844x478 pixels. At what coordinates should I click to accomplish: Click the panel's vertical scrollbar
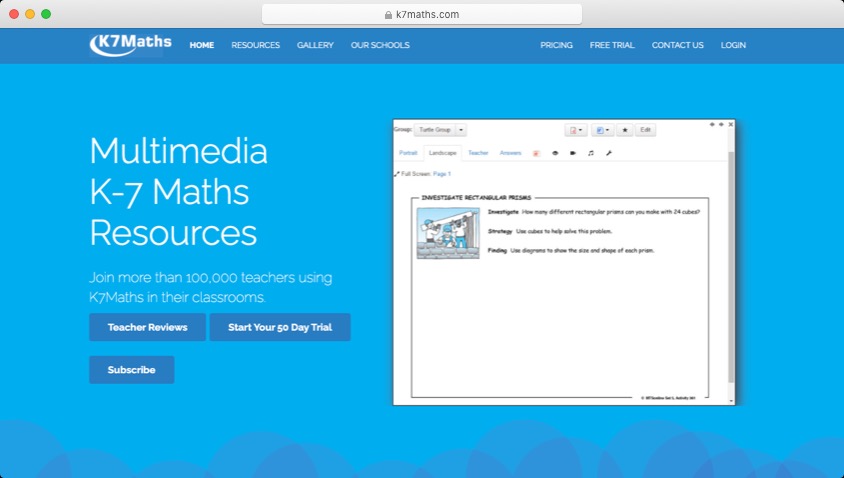731,266
